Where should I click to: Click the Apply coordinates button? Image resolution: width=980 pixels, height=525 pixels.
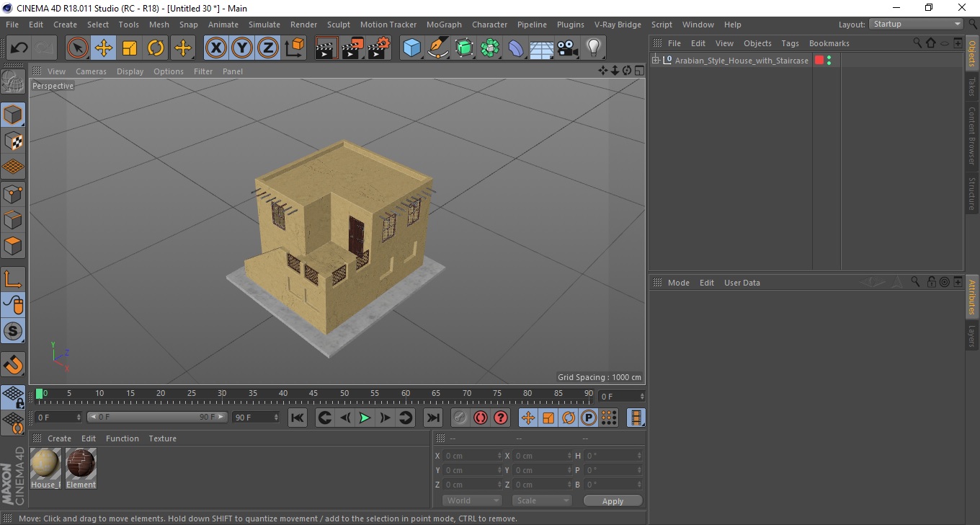tap(612, 501)
